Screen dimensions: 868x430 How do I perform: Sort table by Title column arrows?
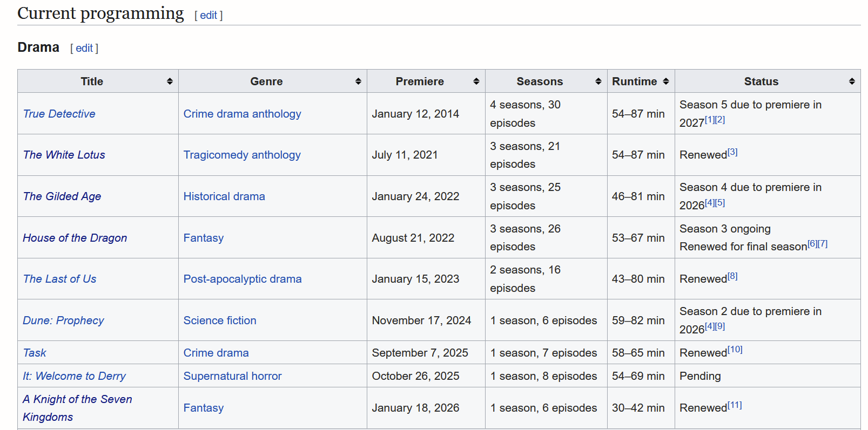tap(170, 81)
